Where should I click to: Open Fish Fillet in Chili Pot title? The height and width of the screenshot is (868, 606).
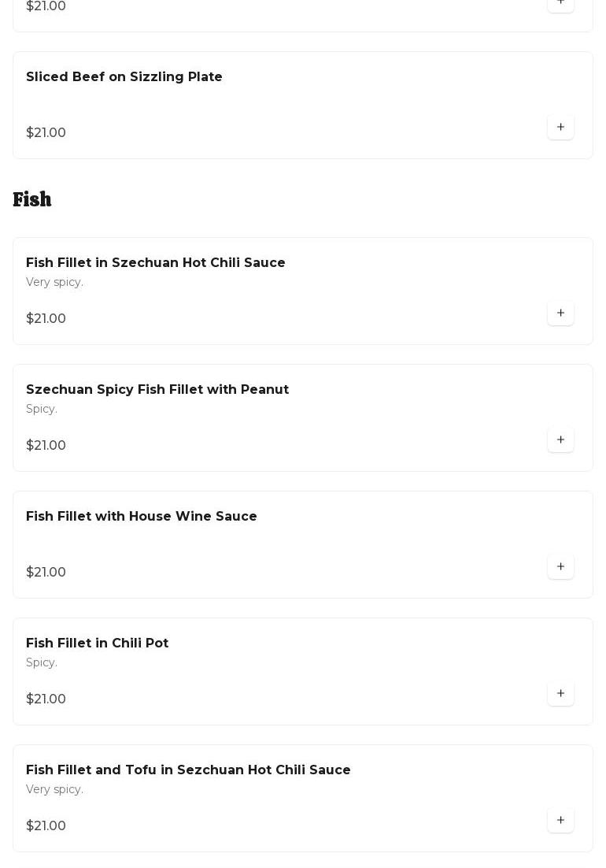(x=98, y=643)
